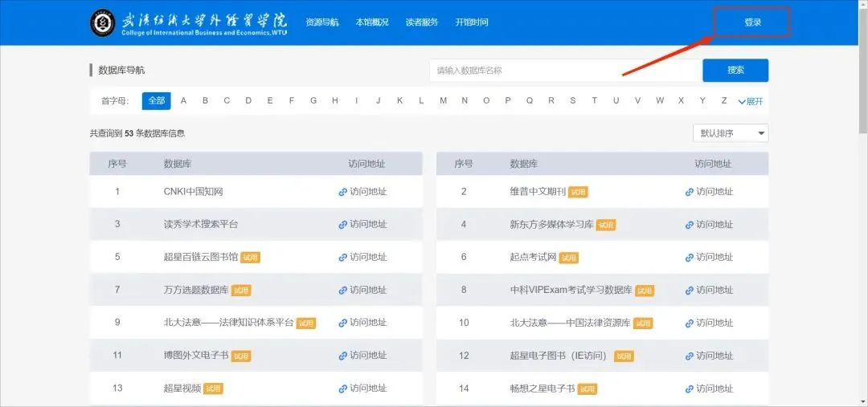Filter databases by letter D
Screen dimensions: 868x407
pyautogui.click(x=248, y=100)
